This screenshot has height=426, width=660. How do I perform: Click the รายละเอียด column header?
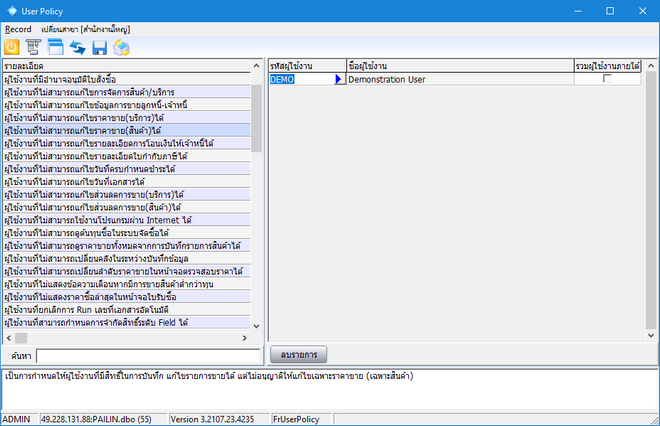(125, 65)
